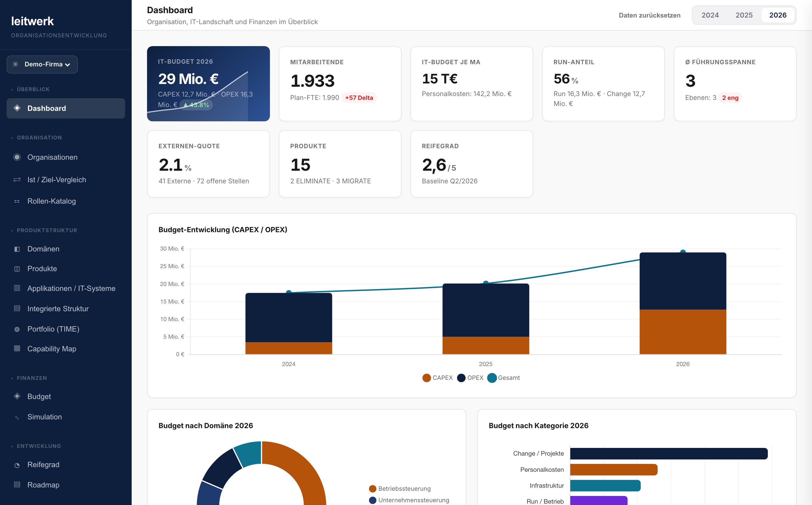Open the Demo-Firma company dropdown

[x=42, y=64]
